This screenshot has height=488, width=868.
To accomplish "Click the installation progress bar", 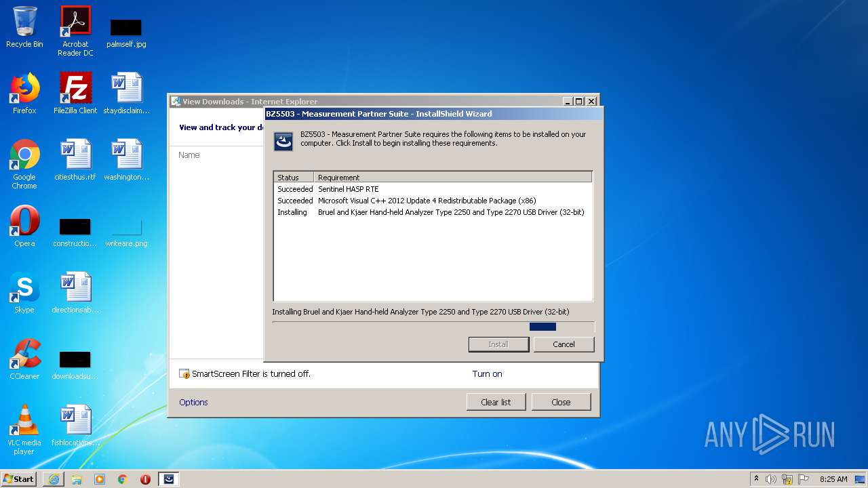I will 433,327.
